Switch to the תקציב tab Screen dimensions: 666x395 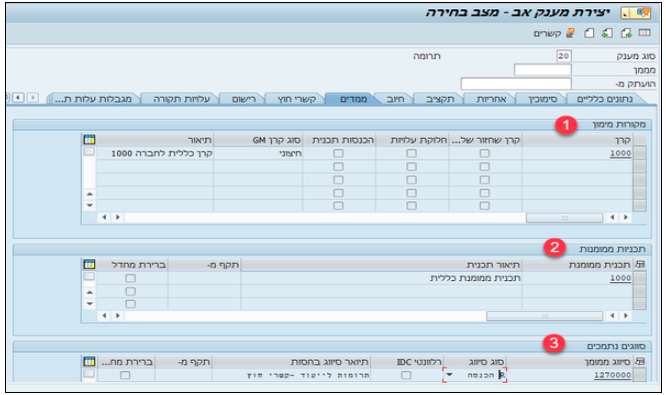click(x=440, y=99)
